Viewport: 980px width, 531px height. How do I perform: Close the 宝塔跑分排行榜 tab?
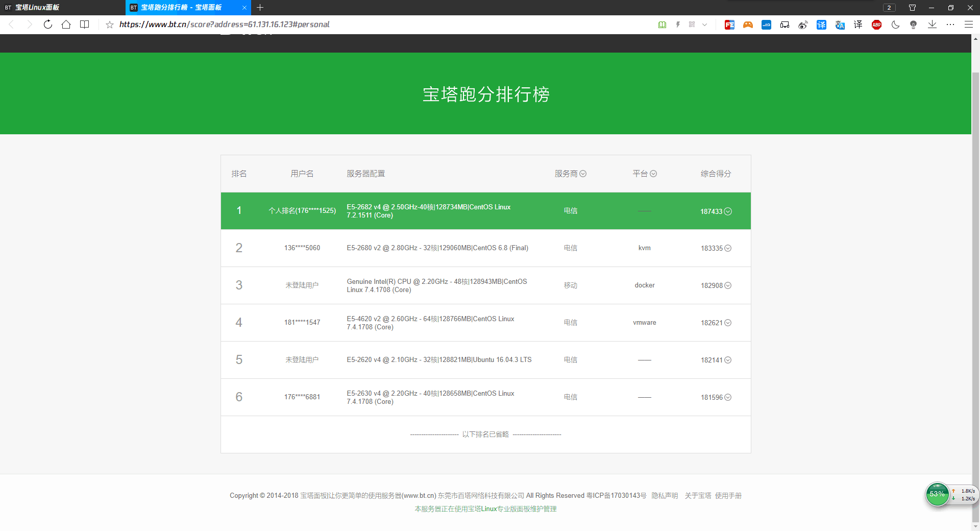click(x=244, y=8)
